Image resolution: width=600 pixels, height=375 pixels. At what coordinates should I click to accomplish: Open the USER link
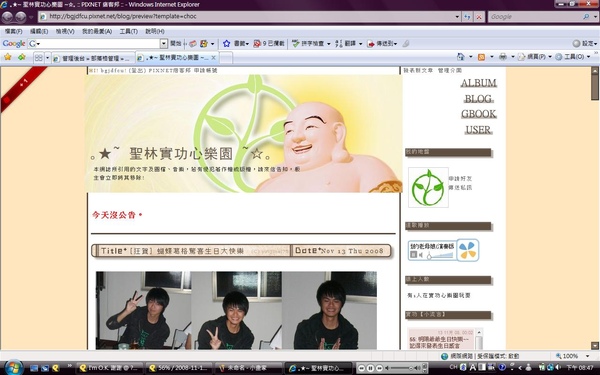click(x=478, y=130)
